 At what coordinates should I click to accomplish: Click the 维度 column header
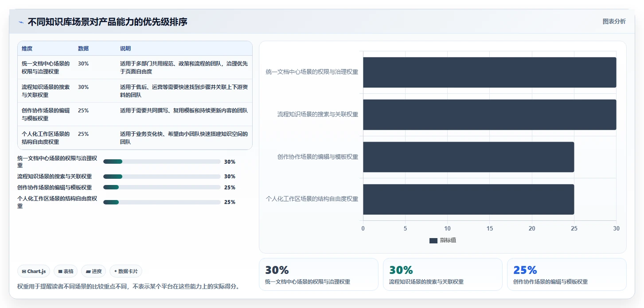click(x=27, y=48)
